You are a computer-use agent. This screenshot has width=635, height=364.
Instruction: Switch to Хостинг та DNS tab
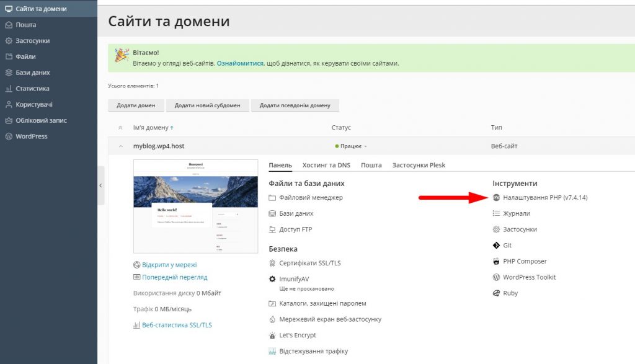326,165
